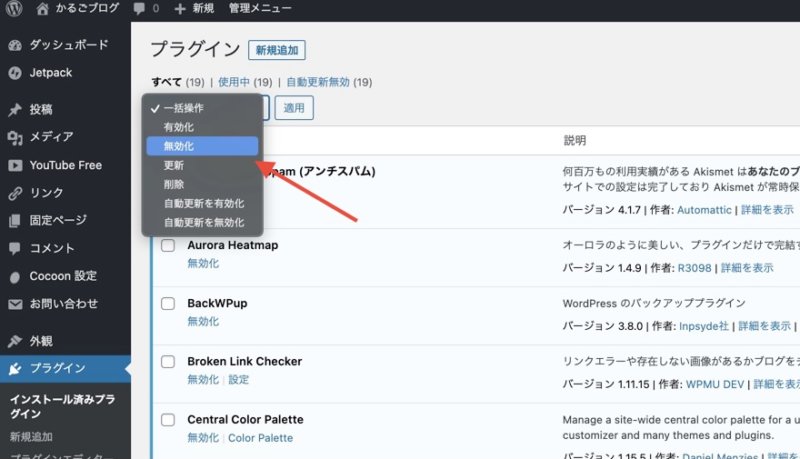This screenshot has width=800, height=459.
Task: Open the comments bubble icon in the admin bar
Action: click(139, 9)
